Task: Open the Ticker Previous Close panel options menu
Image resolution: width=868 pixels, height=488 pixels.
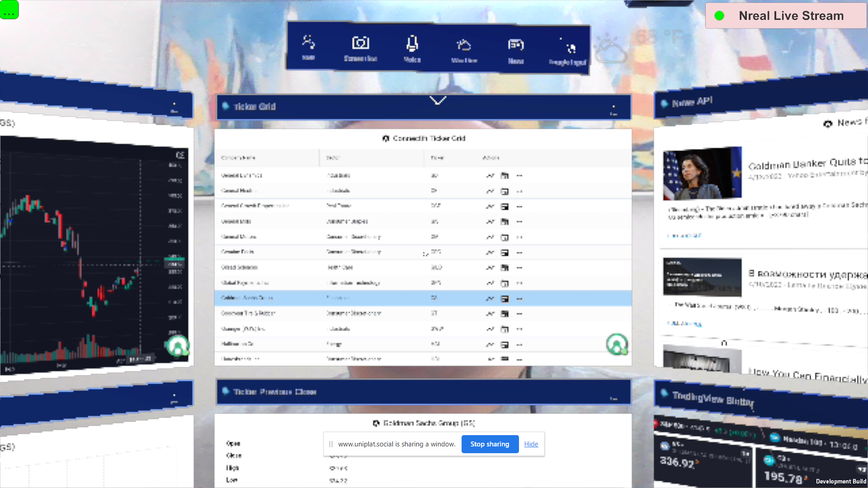Action: tap(613, 398)
